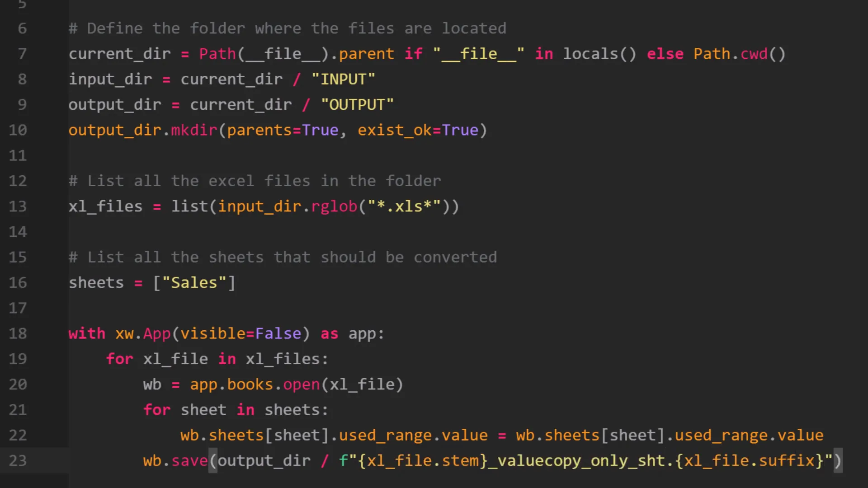Click the for keyword on line 19
Image resolution: width=868 pixels, height=488 pixels.
(119, 359)
